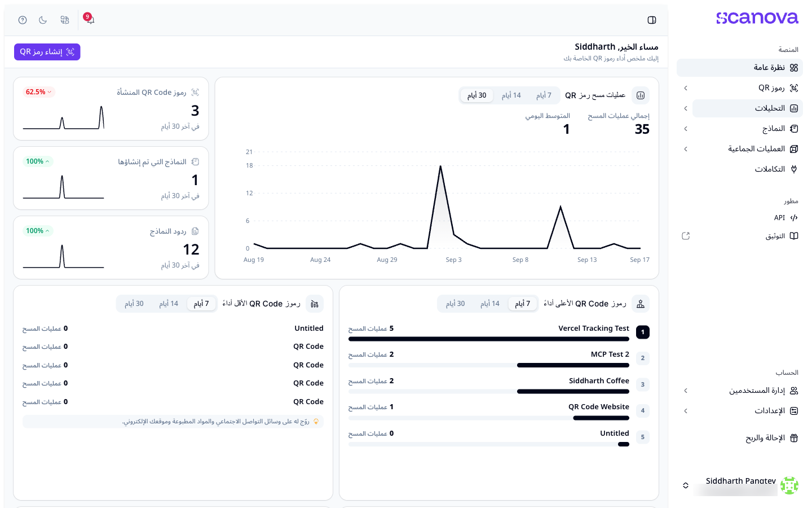Click the top-performing QR codes ranking icon
Image resolution: width=812 pixels, height=508 pixels.
click(x=641, y=304)
